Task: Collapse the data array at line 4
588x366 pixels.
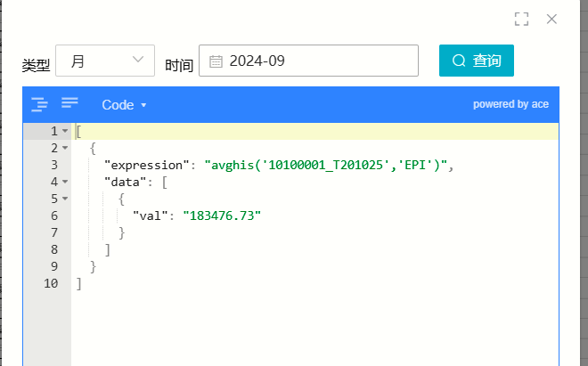Action: tap(65, 182)
